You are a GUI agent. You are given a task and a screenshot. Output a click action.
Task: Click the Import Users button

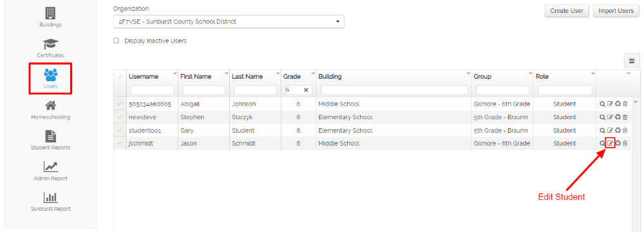[616, 11]
